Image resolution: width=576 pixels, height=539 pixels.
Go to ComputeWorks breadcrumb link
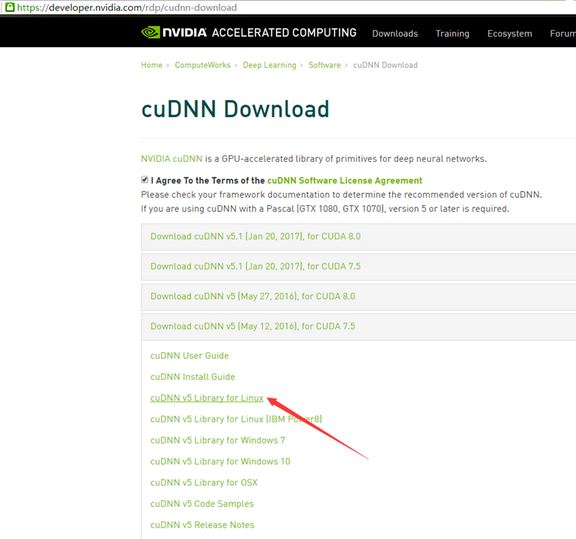pyautogui.click(x=202, y=65)
